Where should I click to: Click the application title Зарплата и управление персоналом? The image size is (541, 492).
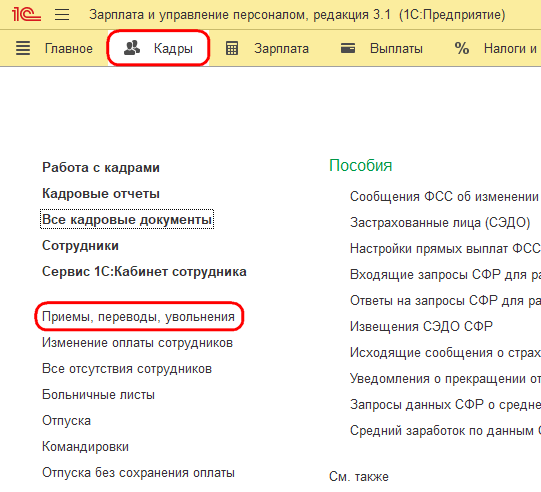click(198, 15)
